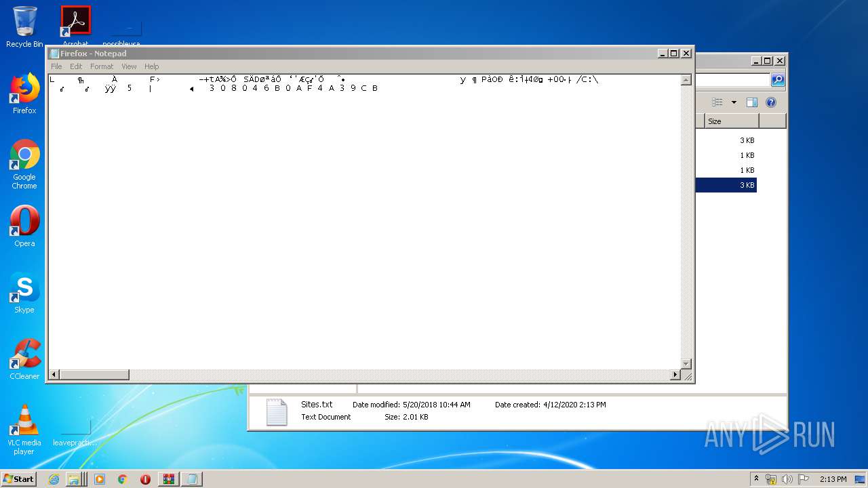Open the Format menu in Notepad
Viewport: 868px width, 488px height.
[x=102, y=66]
